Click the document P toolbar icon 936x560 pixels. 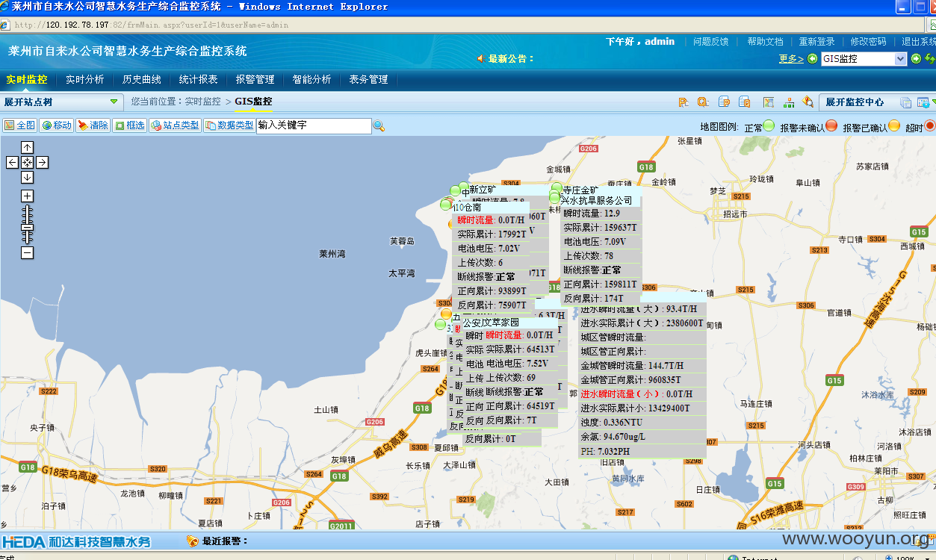(x=724, y=102)
